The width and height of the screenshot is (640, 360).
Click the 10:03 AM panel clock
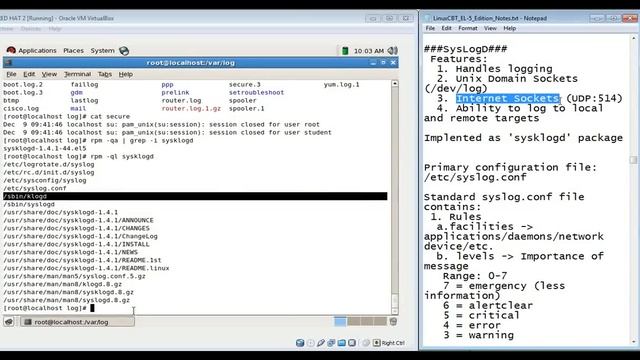[x=369, y=51]
